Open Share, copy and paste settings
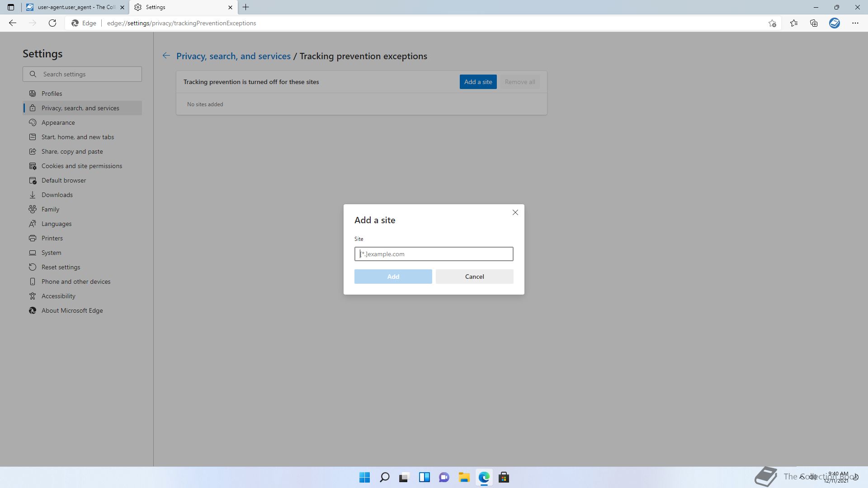This screenshot has height=488, width=868. 82,151
